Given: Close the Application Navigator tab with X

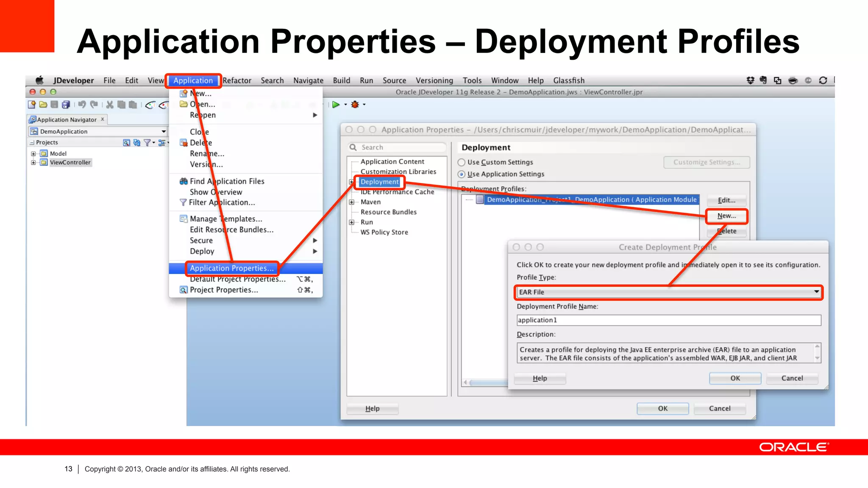Looking at the screenshot, I should (x=103, y=119).
